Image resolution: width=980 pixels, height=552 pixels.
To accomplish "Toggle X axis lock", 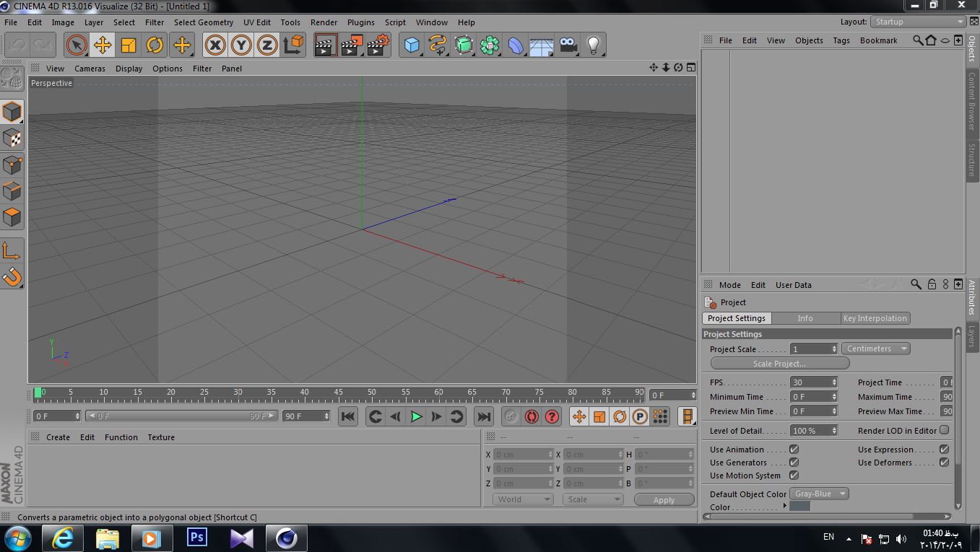I will coord(215,45).
